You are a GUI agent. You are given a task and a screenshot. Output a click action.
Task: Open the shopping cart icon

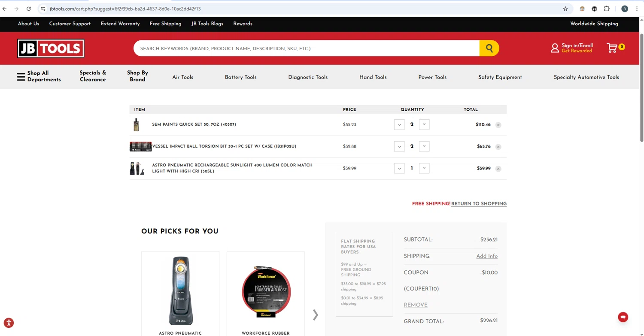[x=612, y=48]
